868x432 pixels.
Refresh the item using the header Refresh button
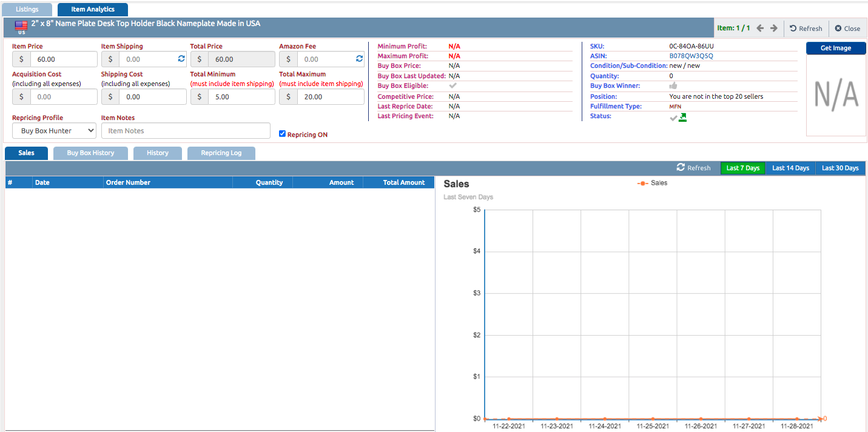[806, 28]
